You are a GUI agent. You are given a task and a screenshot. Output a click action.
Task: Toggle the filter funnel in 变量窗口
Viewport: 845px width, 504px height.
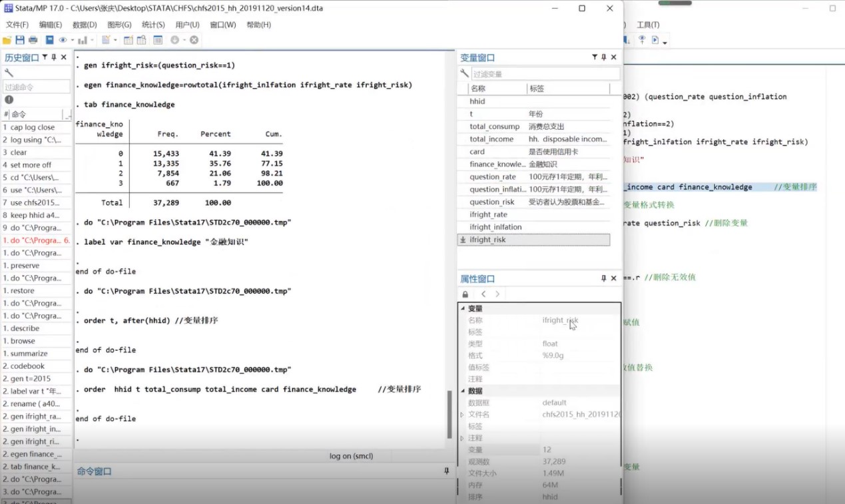[x=595, y=57]
